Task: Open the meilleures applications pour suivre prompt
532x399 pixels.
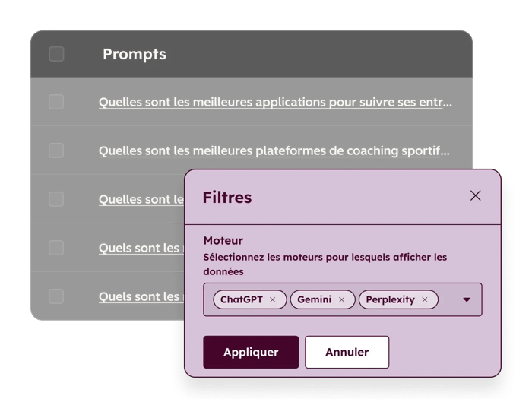Action: coord(275,102)
